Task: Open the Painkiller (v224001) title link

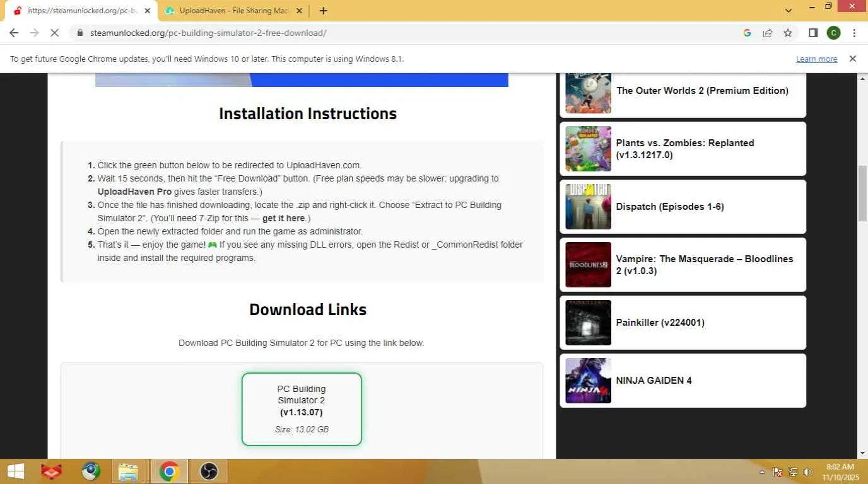Action: [660, 323]
